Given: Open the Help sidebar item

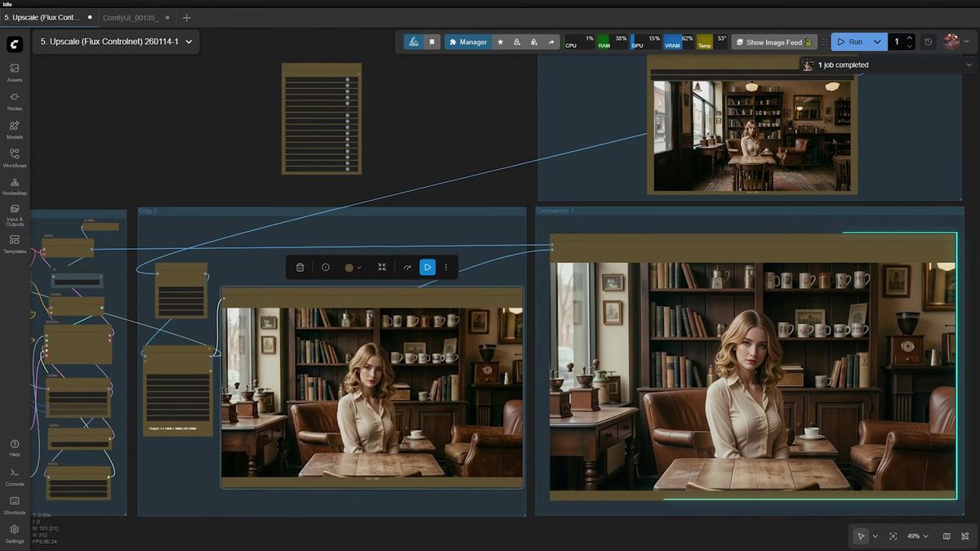Looking at the screenshot, I should [x=15, y=447].
